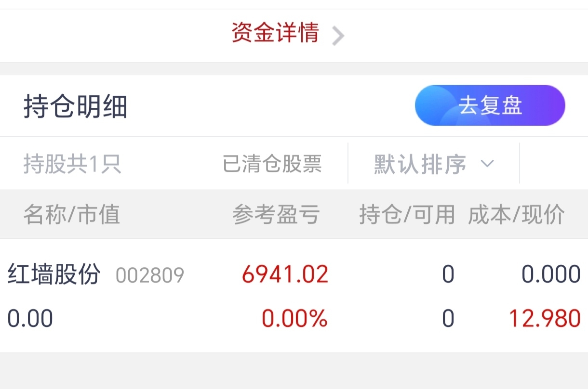Open the 默认排序 dropdown
Image resolution: width=588 pixels, height=389 pixels.
click(x=434, y=164)
